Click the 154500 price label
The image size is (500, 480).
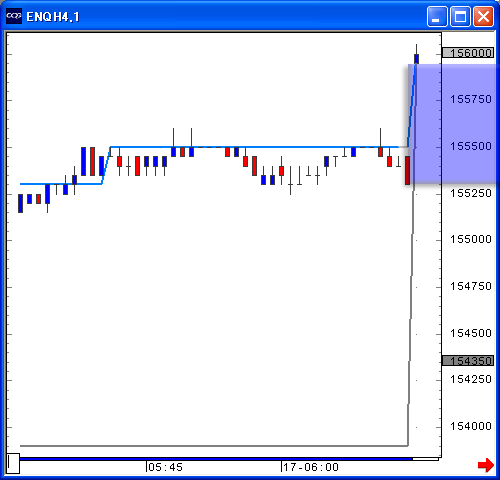pyautogui.click(x=471, y=333)
